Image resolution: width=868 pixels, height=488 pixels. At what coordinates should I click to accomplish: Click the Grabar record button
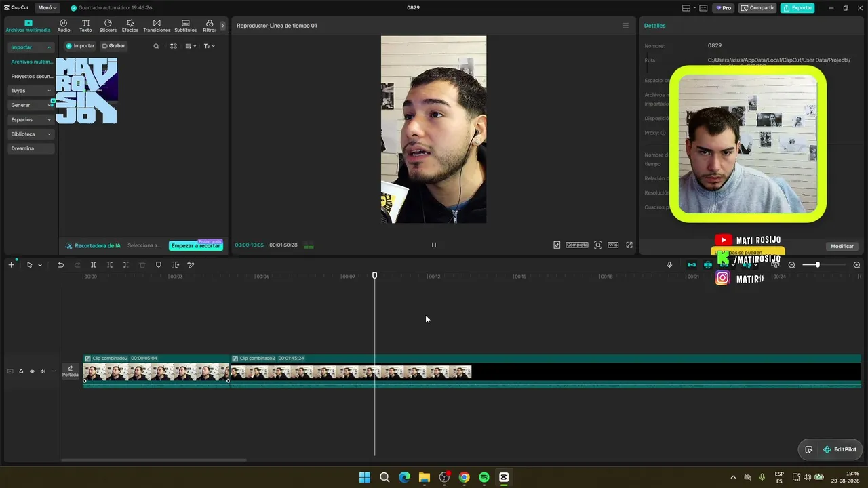coord(114,46)
